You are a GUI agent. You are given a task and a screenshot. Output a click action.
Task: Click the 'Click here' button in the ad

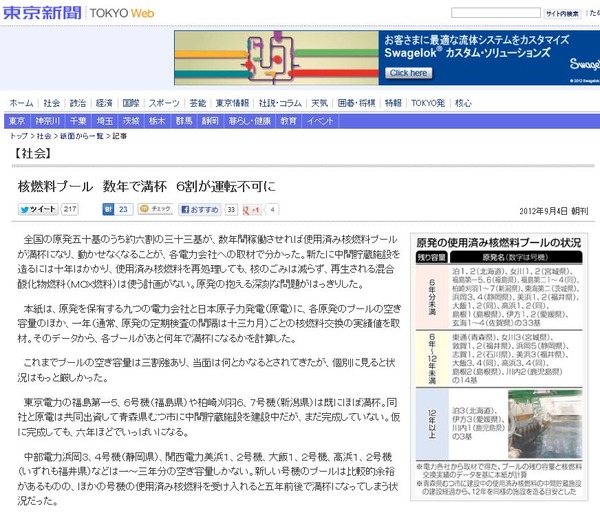tap(409, 73)
